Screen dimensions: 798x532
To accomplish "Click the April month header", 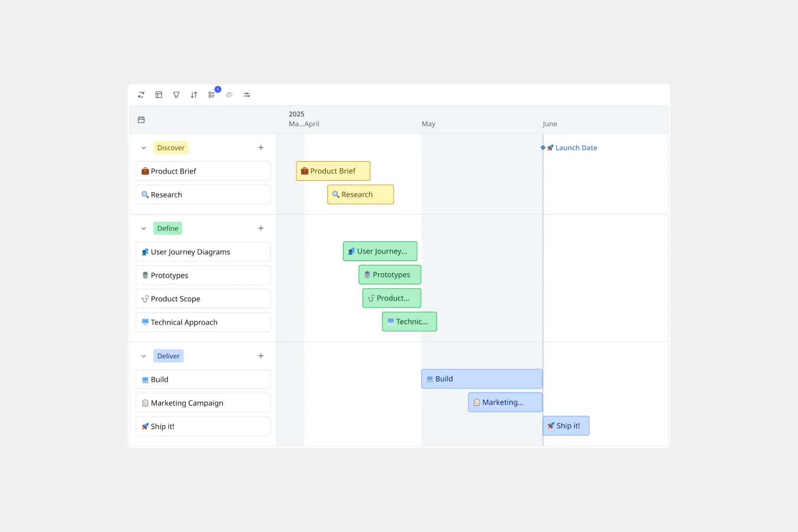I will point(311,124).
